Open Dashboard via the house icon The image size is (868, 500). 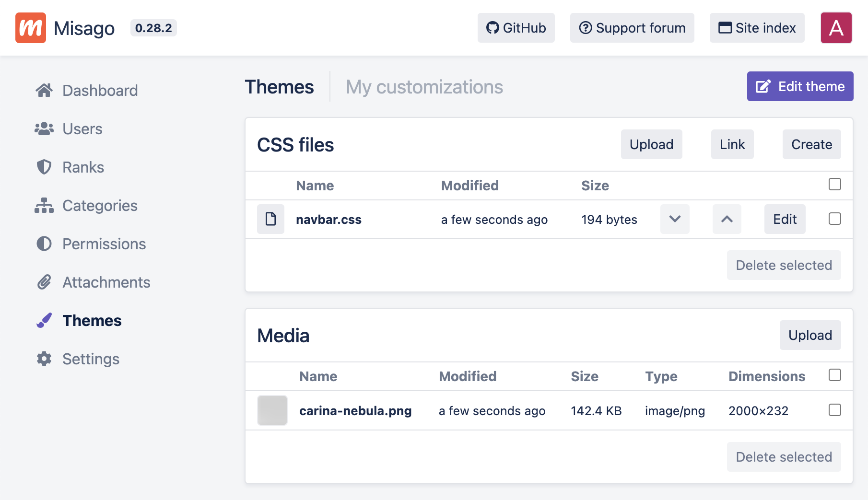coord(44,90)
